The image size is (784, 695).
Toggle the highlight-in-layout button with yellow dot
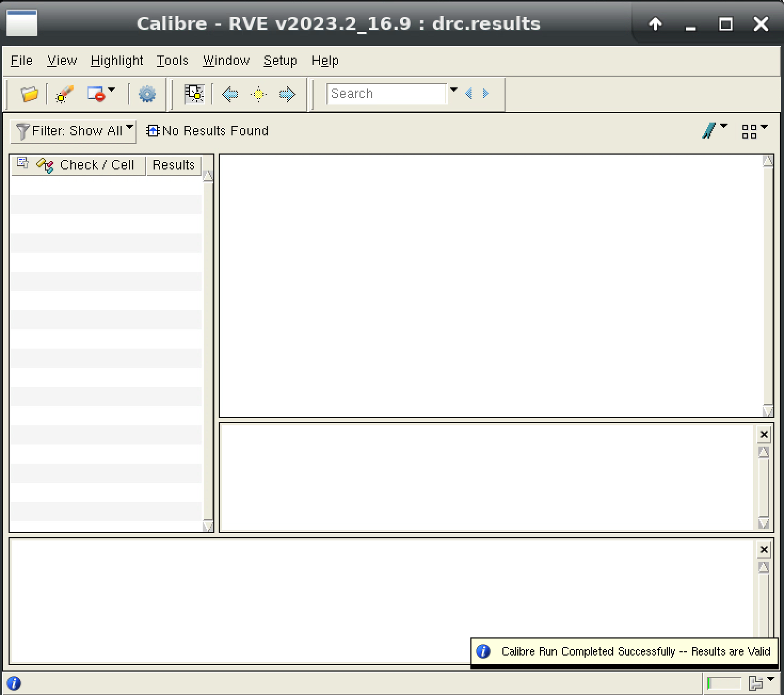click(194, 94)
